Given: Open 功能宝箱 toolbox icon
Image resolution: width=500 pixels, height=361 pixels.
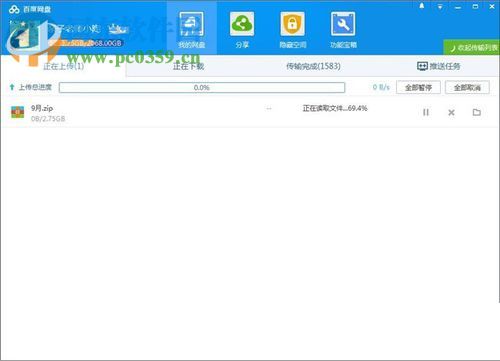Looking at the screenshot, I should coord(343,24).
